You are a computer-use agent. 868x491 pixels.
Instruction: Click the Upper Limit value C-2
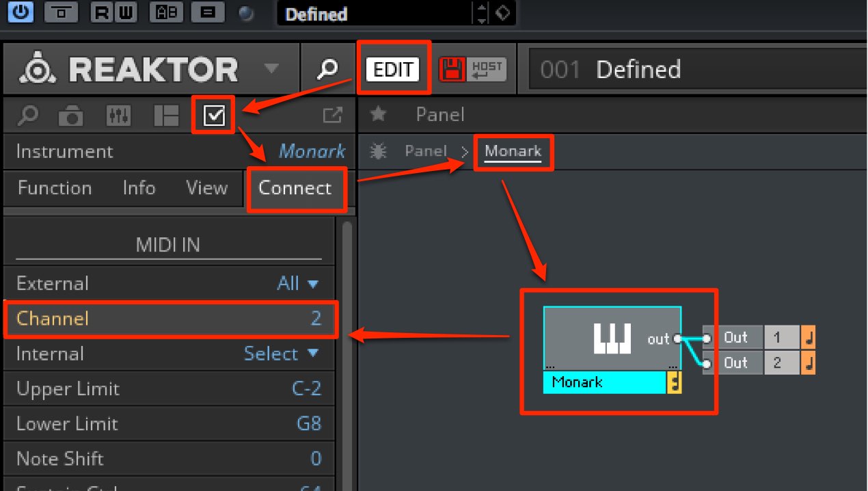coord(307,388)
